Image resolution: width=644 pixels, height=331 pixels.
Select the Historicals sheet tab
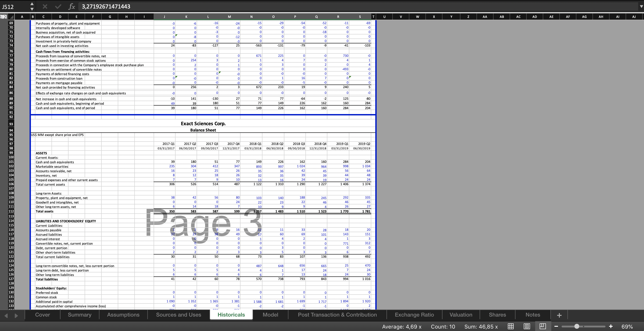coord(231,315)
